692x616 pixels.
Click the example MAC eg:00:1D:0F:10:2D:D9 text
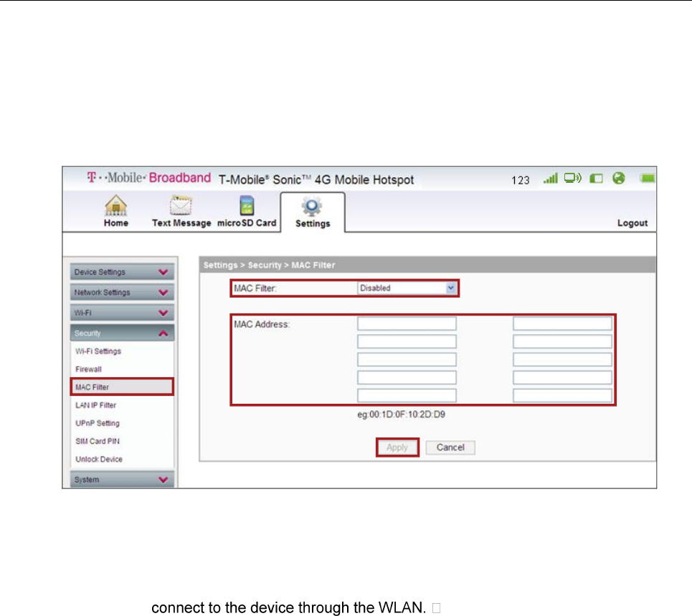[x=401, y=414]
